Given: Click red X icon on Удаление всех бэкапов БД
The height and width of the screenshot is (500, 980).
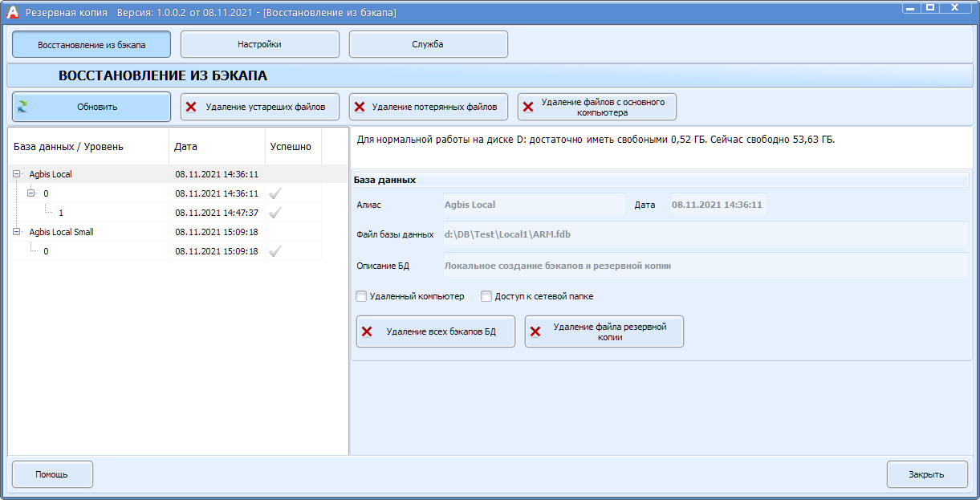Looking at the screenshot, I should coord(367,331).
